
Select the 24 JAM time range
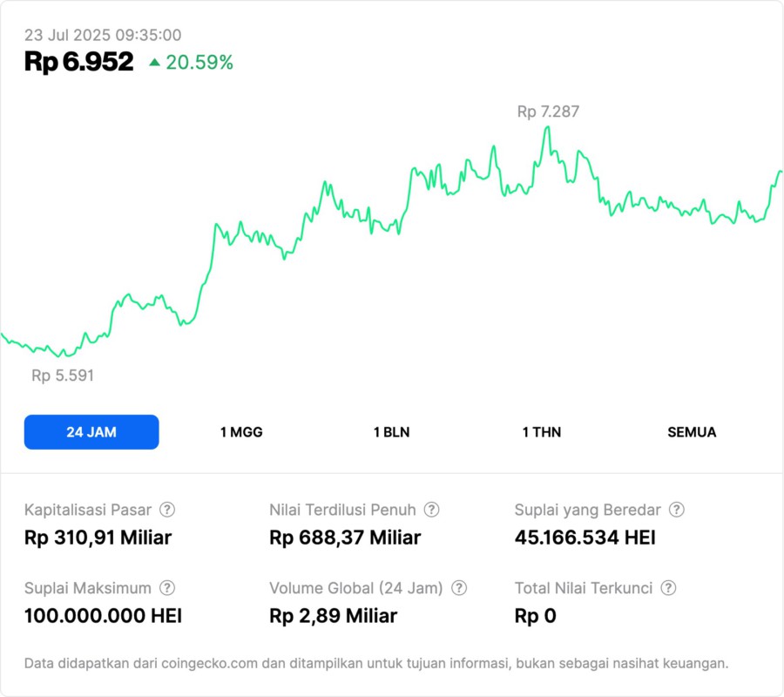pos(91,432)
